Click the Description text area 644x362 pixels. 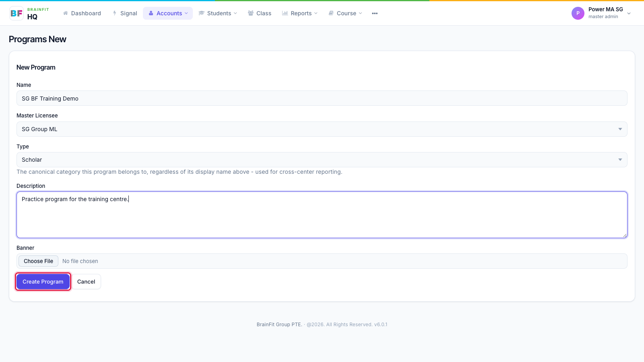click(322, 215)
